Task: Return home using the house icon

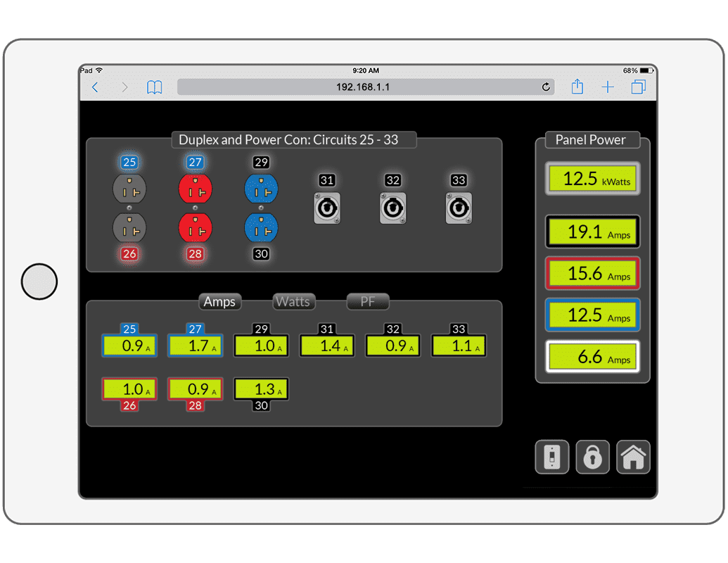Action: click(x=633, y=457)
